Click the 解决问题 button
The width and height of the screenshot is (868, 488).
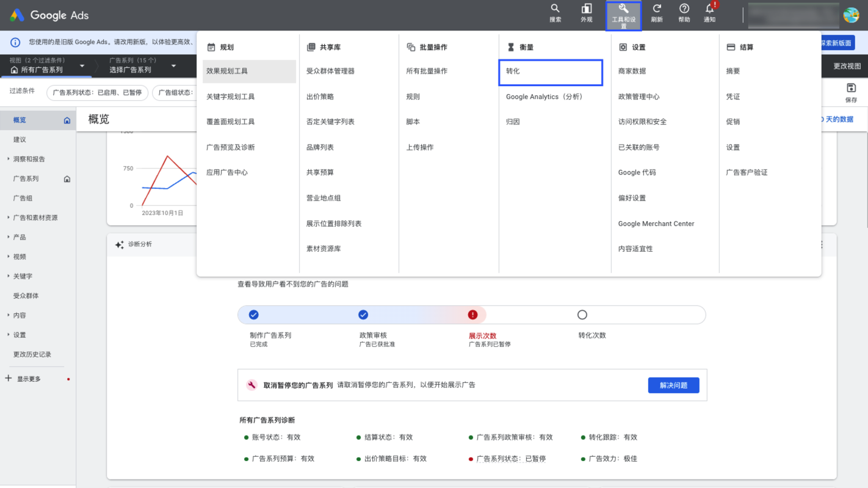[673, 385]
